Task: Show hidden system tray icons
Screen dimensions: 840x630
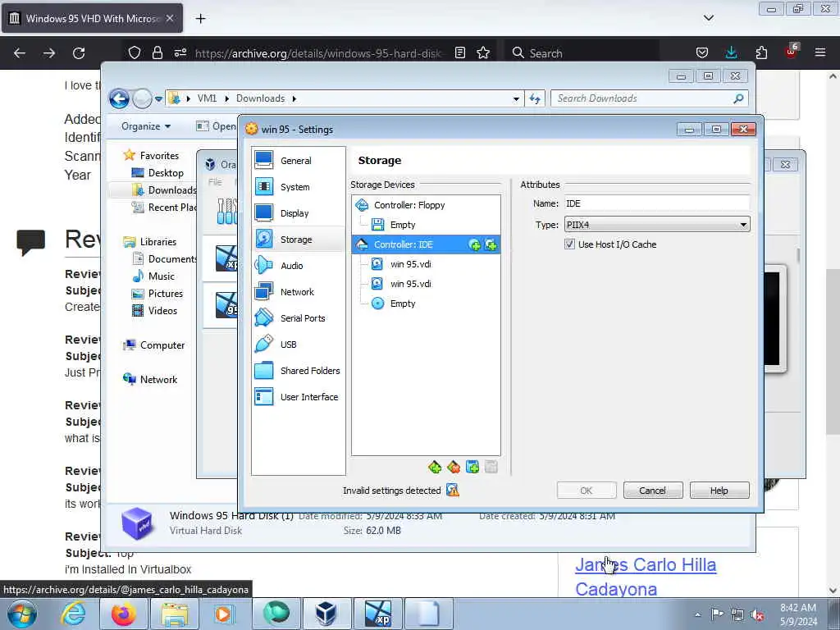Action: [x=697, y=614]
